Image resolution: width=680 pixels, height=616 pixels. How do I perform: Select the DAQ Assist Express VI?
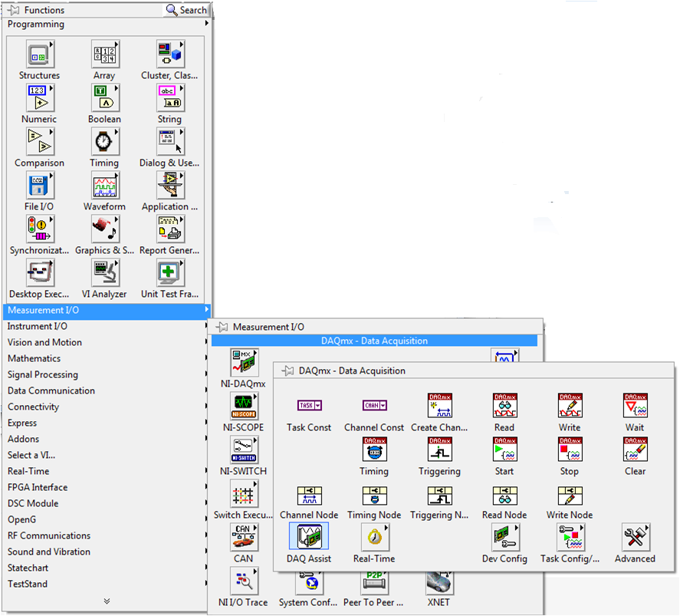(309, 537)
